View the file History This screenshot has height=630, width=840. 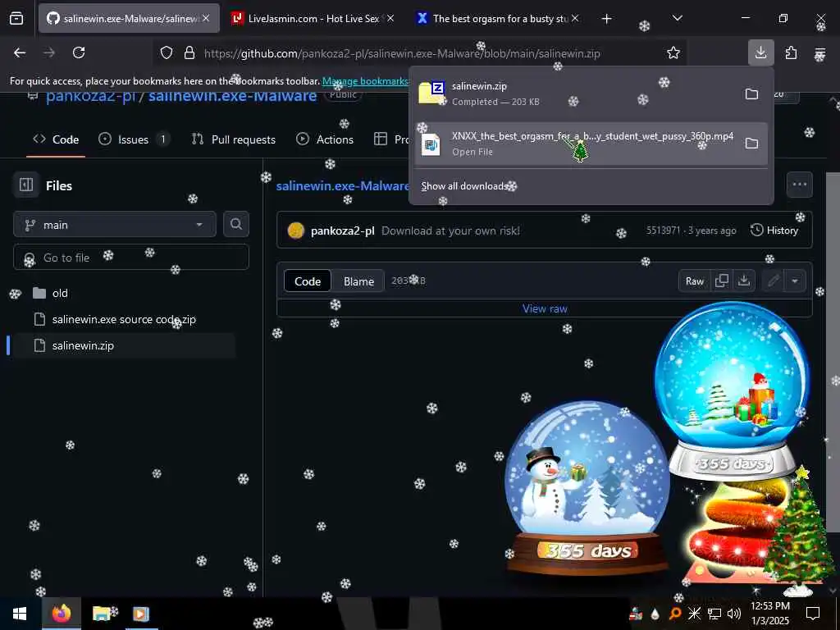point(774,231)
